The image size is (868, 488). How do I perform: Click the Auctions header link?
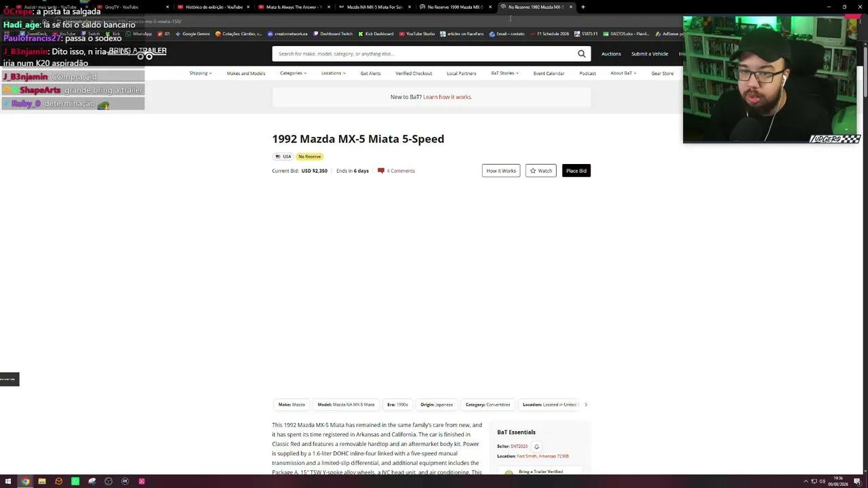611,54
